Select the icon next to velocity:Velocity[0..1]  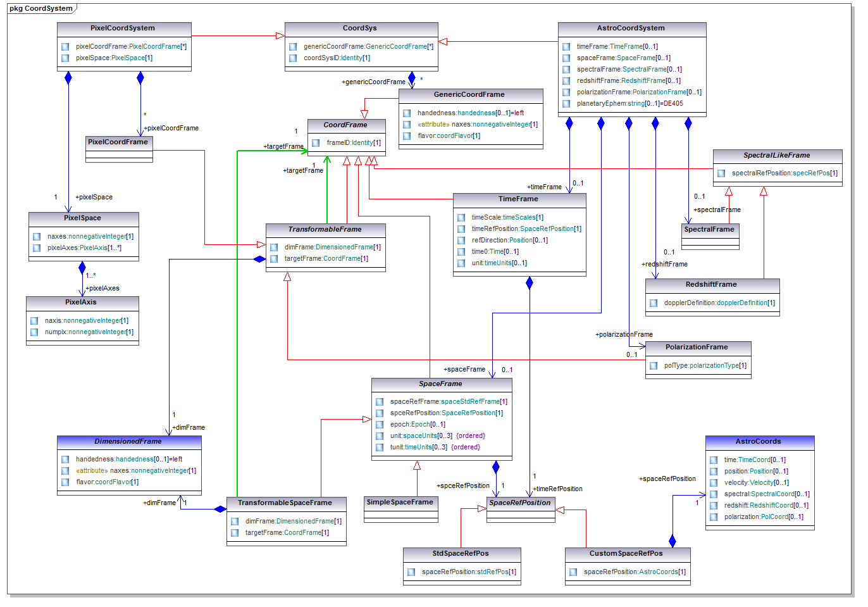point(714,483)
